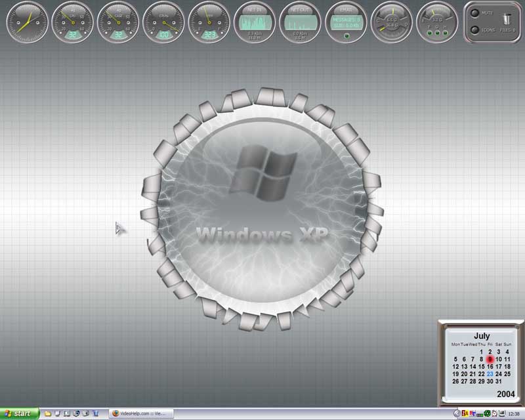Viewport: 525px width, 420px height.
Task: Open the EMAIL messages meter
Action: click(x=346, y=22)
